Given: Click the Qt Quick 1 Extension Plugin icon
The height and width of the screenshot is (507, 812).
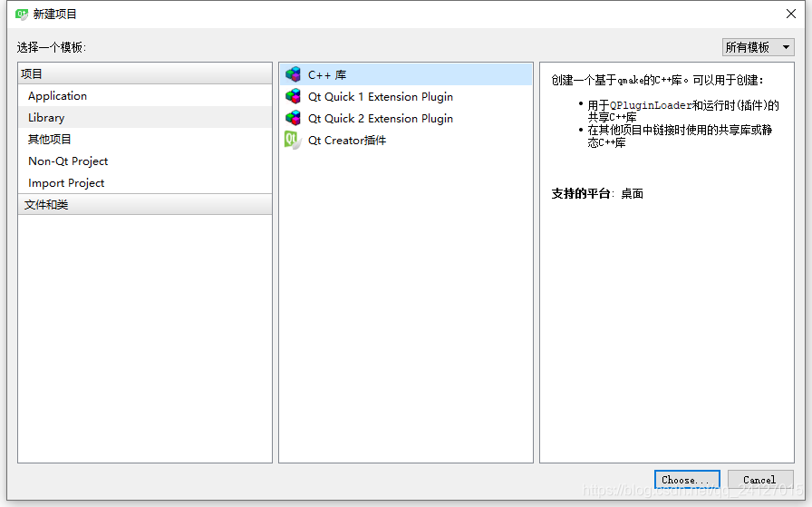Looking at the screenshot, I should 293,96.
